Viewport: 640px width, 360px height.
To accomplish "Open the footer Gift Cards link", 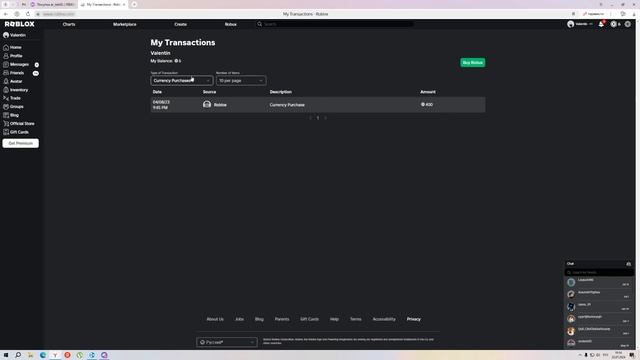I will pos(309,319).
